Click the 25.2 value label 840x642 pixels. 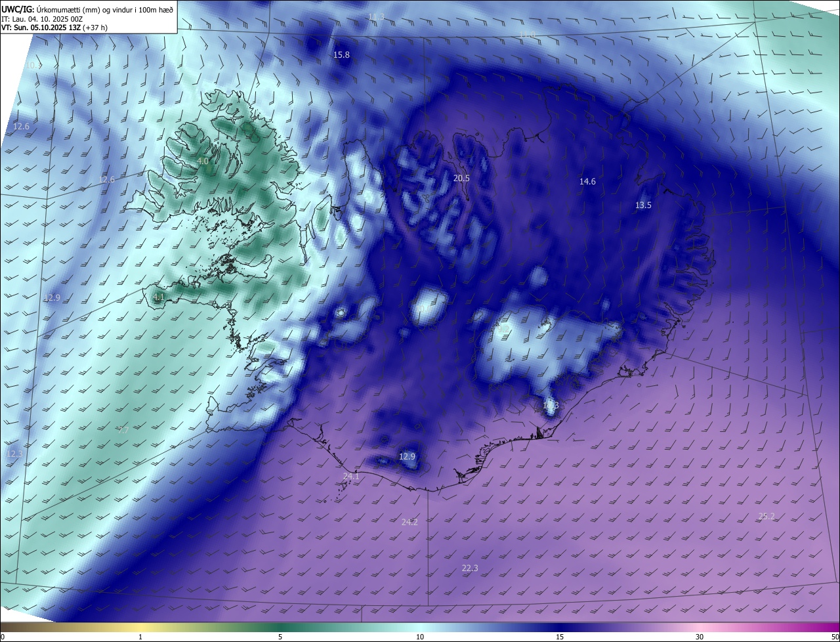(766, 517)
